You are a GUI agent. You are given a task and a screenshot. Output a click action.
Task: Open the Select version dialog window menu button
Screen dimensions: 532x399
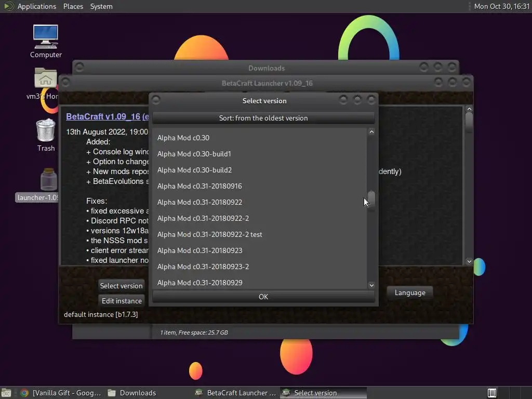pos(156,100)
